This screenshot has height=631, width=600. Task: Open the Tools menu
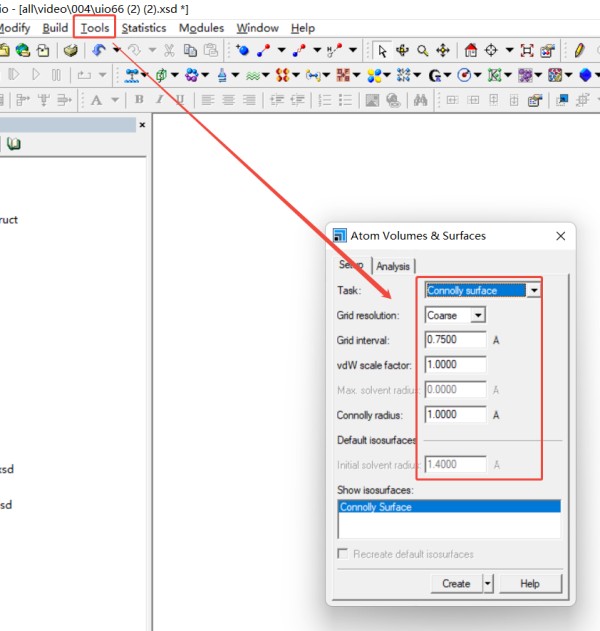coord(95,28)
